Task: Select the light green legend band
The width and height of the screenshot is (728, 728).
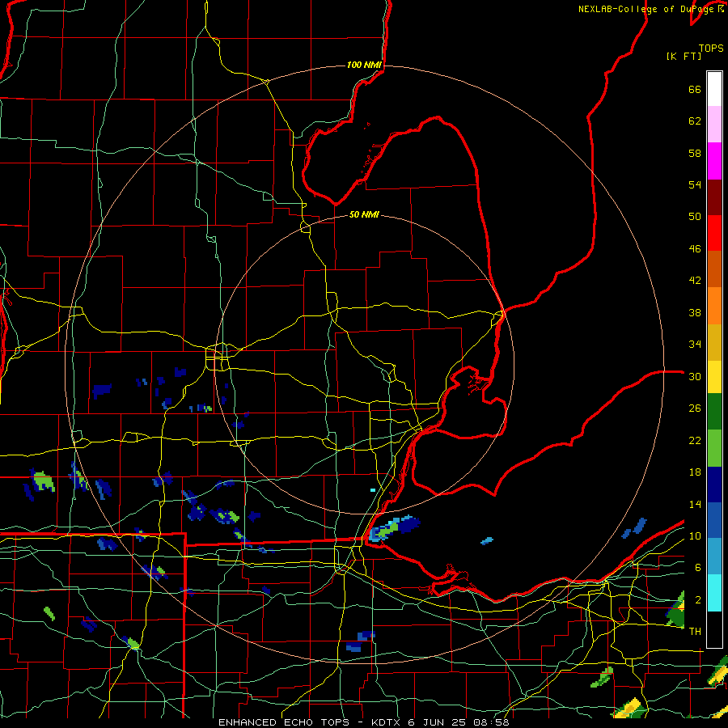Action: 714,448
